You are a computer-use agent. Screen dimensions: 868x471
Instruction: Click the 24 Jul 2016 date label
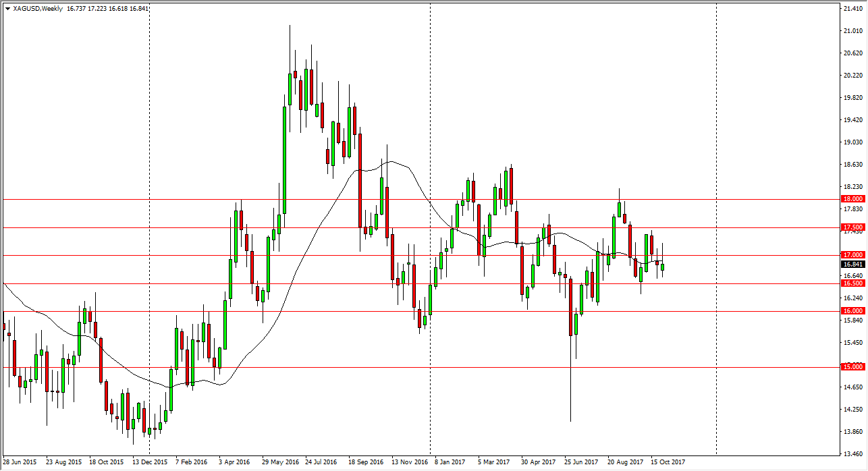tap(320, 463)
